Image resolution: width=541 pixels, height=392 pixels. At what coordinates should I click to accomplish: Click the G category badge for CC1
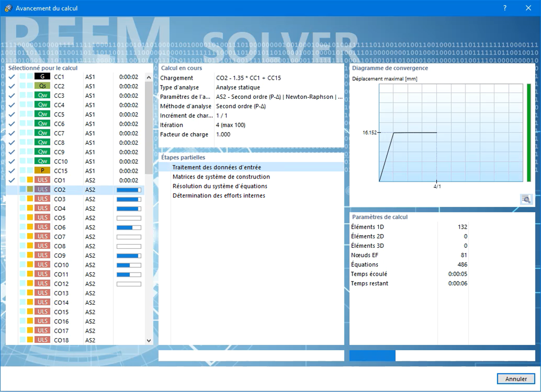point(42,77)
